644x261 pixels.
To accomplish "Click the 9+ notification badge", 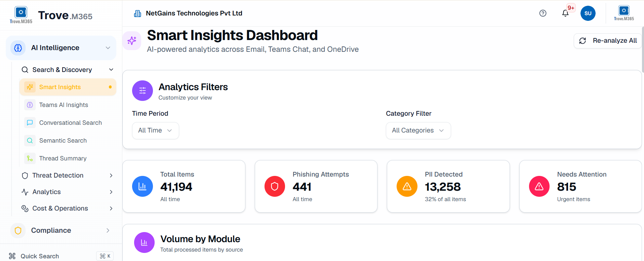I will coord(571,8).
